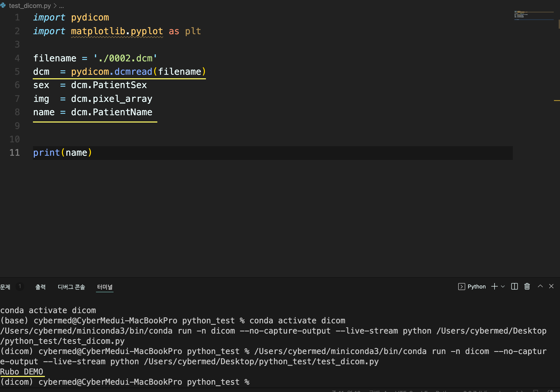Image resolution: width=560 pixels, height=392 pixels.
Task: Switch to the 출력 (Output) tab
Action: (40, 287)
